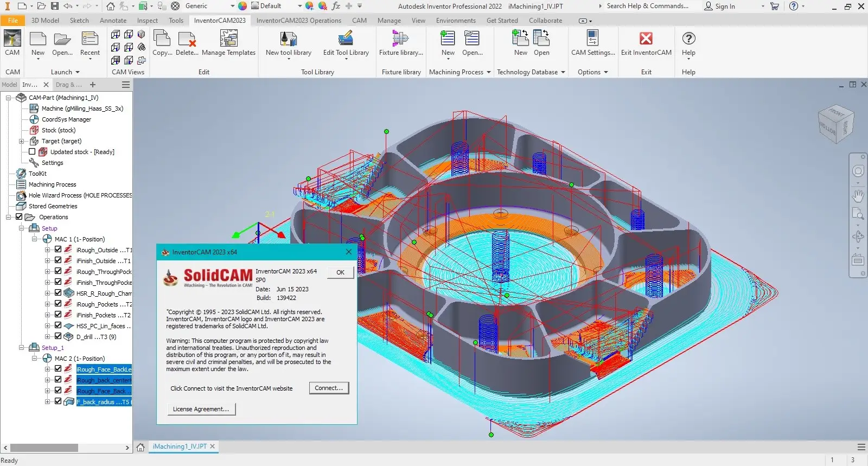Screen dimensions: 868x466
Task: Click the ViewCube in the viewport
Action: [836, 124]
